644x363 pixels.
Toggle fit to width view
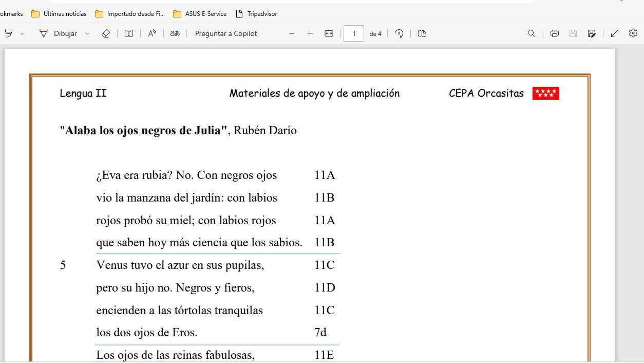[x=329, y=33]
